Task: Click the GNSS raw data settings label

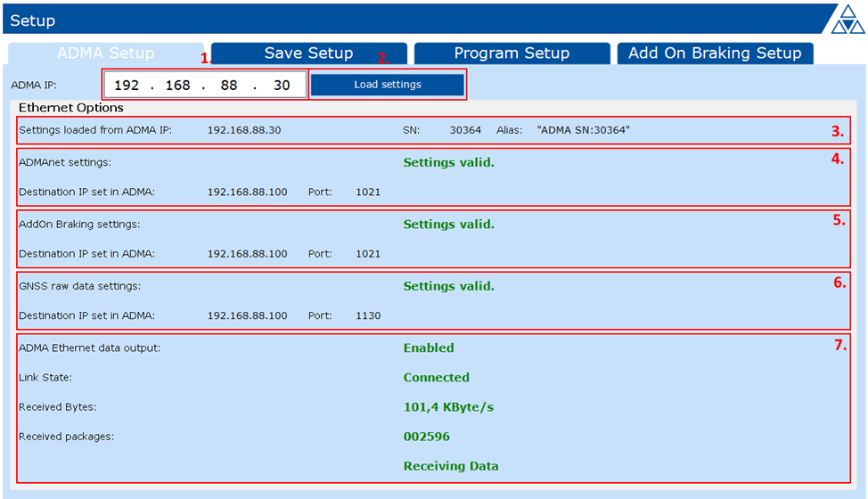Action: [x=80, y=286]
